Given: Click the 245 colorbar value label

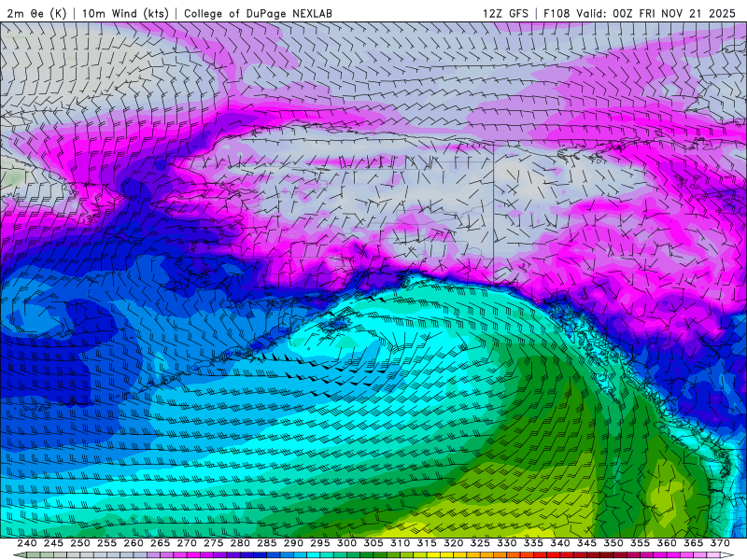Looking at the screenshot, I should click(53, 543).
